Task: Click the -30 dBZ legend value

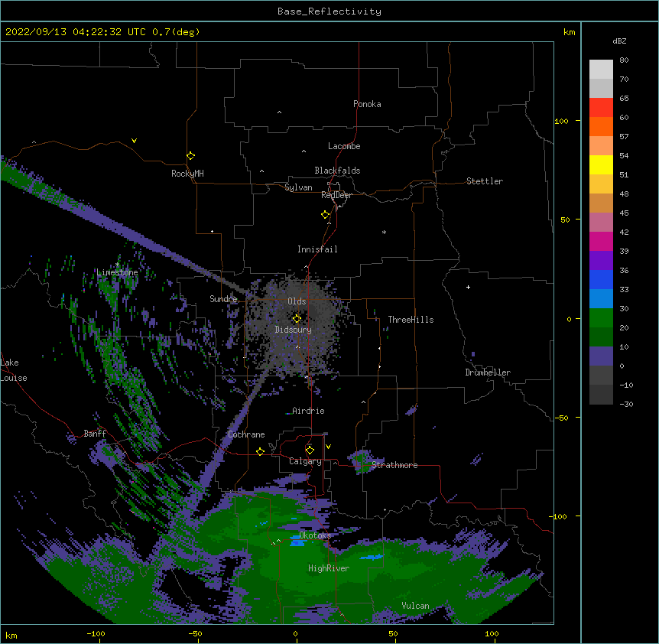Action: click(x=626, y=405)
